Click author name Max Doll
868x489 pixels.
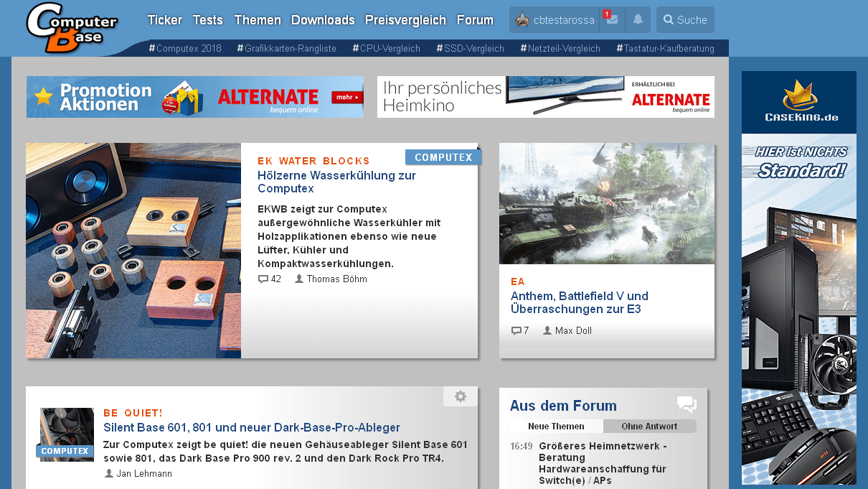[x=573, y=330]
